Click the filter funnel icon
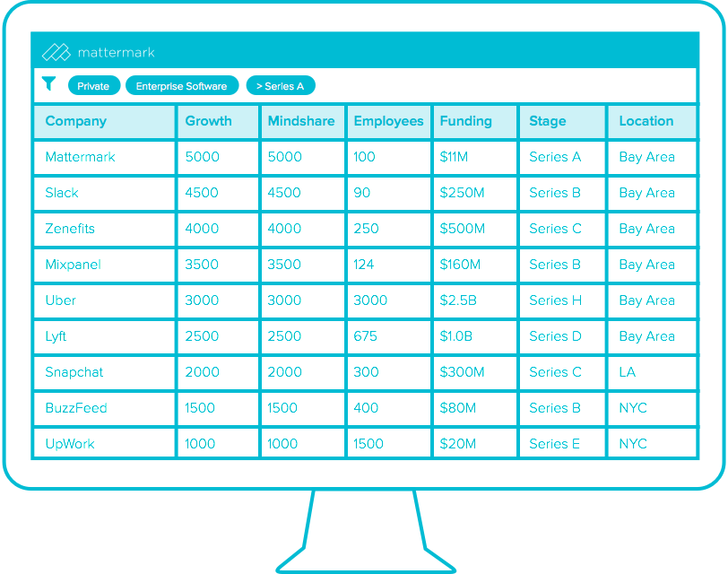728x574 pixels. [48, 83]
